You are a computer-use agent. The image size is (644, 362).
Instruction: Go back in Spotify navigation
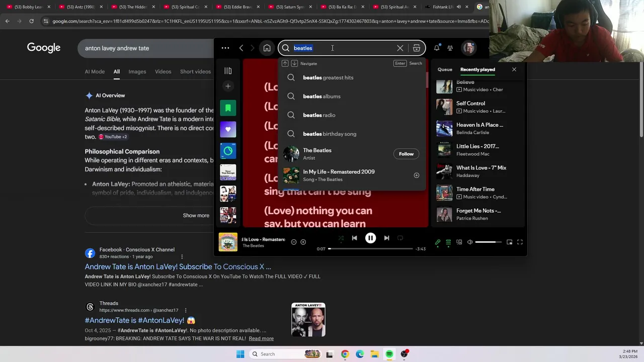click(241, 48)
